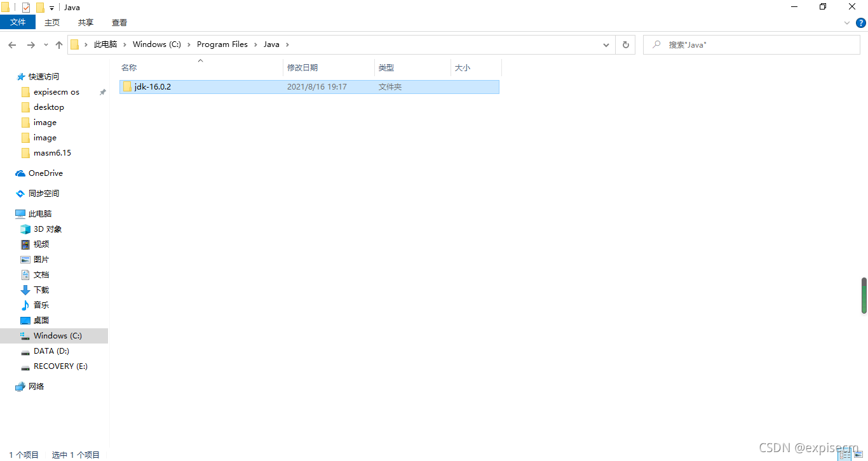Click the 视频 film strip icon
The image size is (868, 461).
(x=25, y=244)
